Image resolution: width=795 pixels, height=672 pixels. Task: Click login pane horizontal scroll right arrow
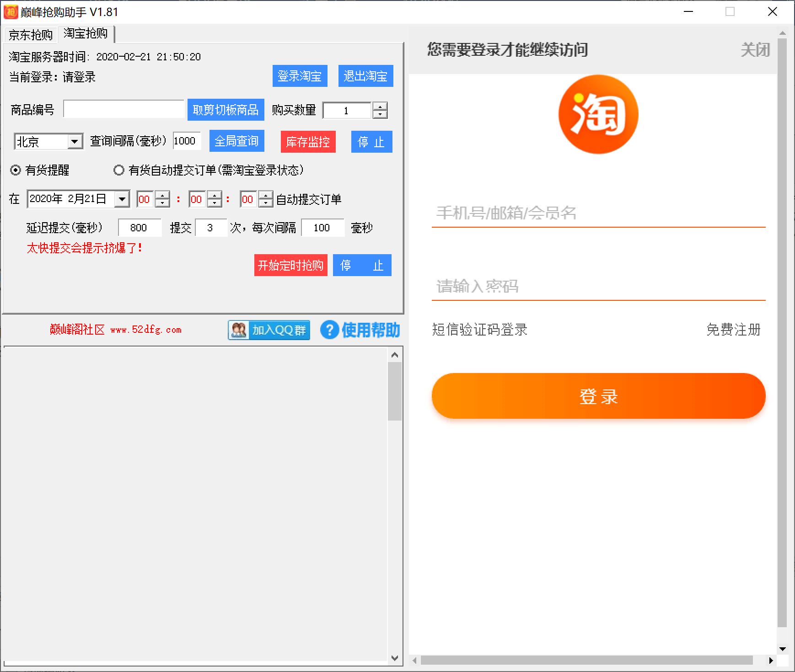[x=771, y=661]
